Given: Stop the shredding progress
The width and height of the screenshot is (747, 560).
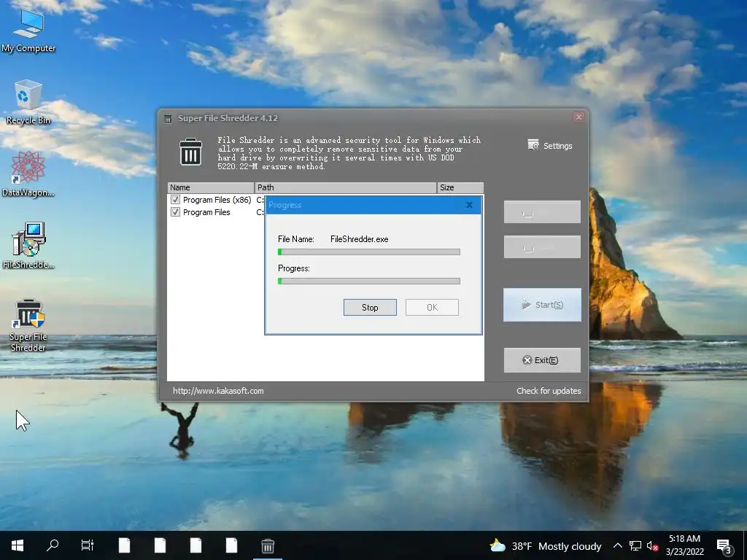Looking at the screenshot, I should (x=370, y=307).
